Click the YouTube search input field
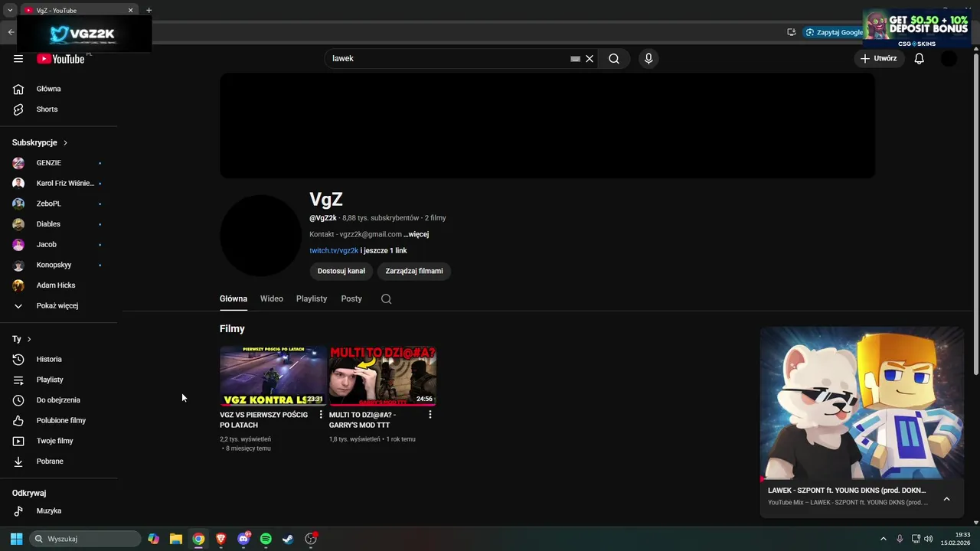The width and height of the screenshot is (980, 551). 448,59
